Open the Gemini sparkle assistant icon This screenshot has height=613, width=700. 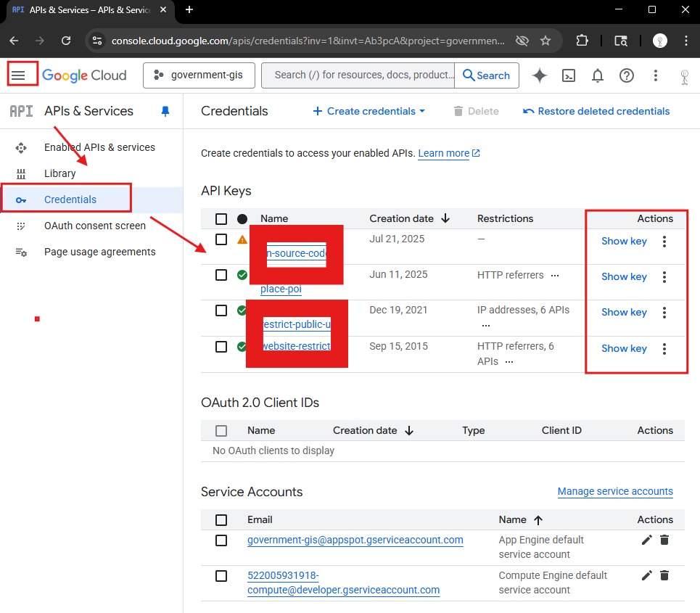[x=539, y=75]
